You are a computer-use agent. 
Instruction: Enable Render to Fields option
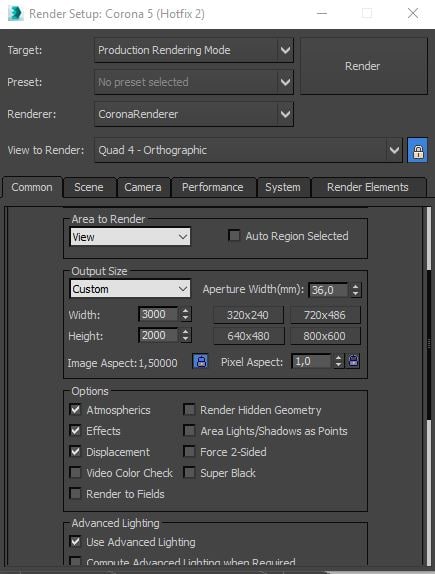(75, 493)
